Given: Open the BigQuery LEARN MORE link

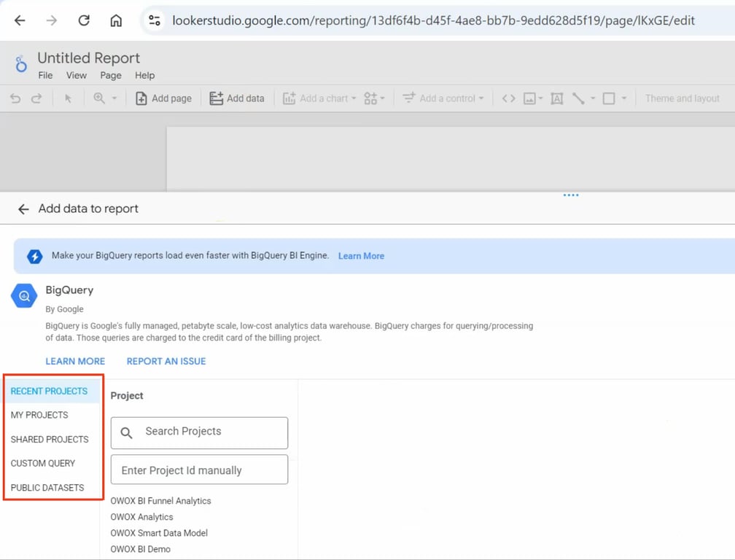Looking at the screenshot, I should (75, 362).
